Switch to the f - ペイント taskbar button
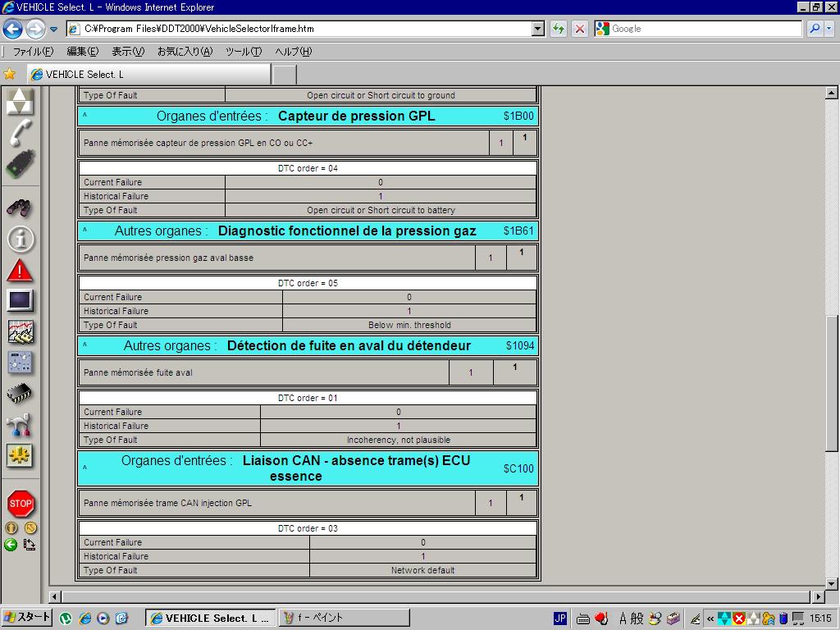The width and height of the screenshot is (840, 630). pyautogui.click(x=345, y=619)
